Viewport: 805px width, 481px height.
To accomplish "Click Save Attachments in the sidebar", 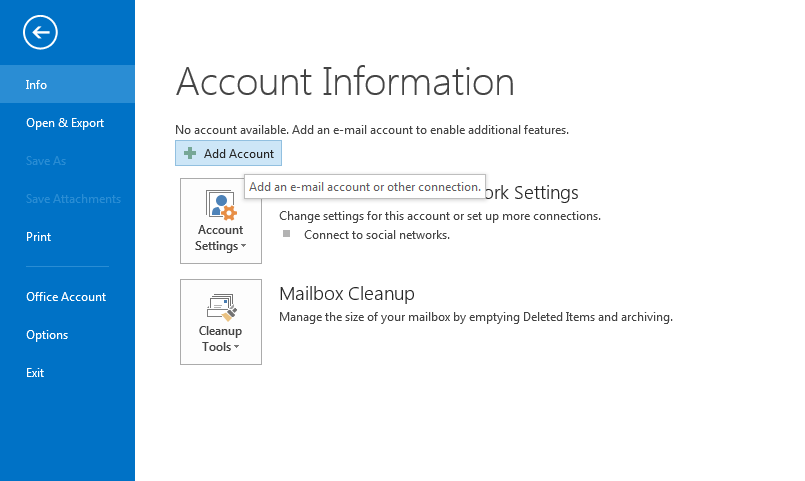I will point(67,199).
